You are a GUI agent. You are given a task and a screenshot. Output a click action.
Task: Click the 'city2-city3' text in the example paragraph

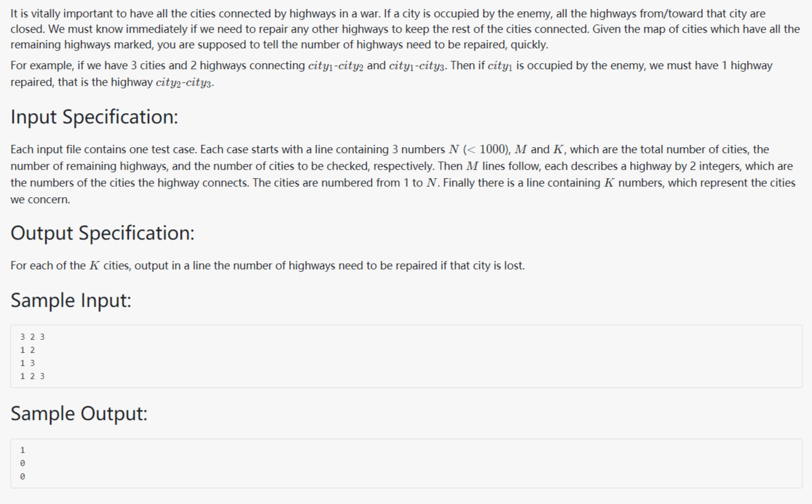185,83
